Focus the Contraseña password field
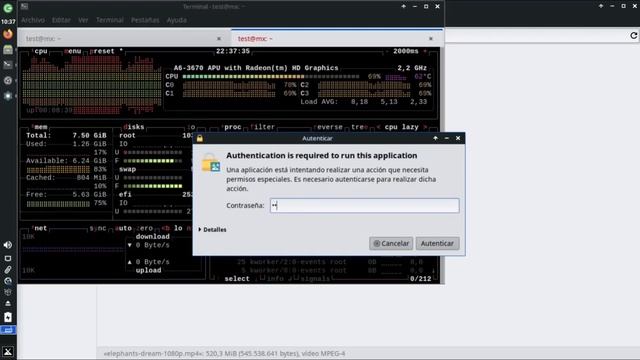Image resolution: width=640 pixels, height=360 pixels. click(364, 205)
